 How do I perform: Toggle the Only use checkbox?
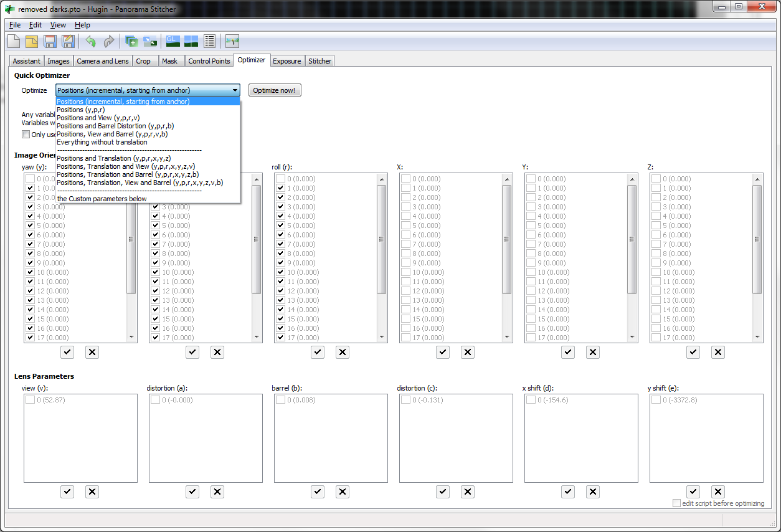[26, 134]
